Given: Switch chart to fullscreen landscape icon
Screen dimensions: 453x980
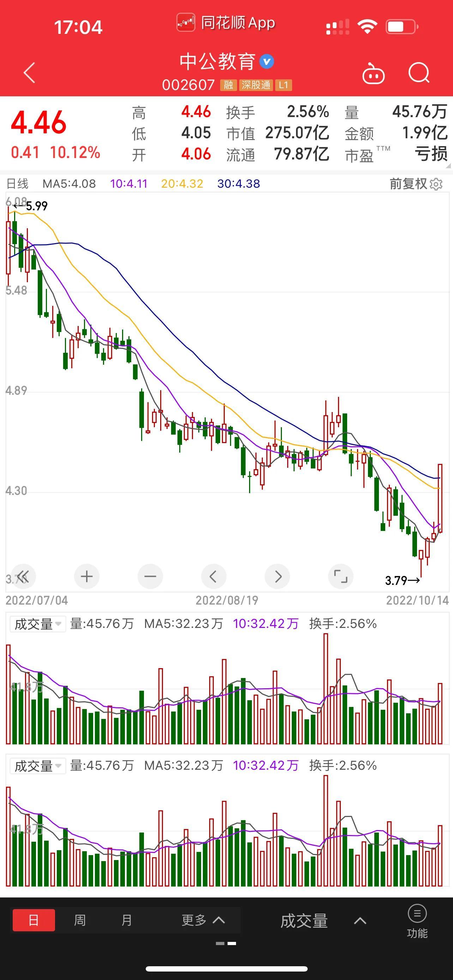Looking at the screenshot, I should click(340, 576).
